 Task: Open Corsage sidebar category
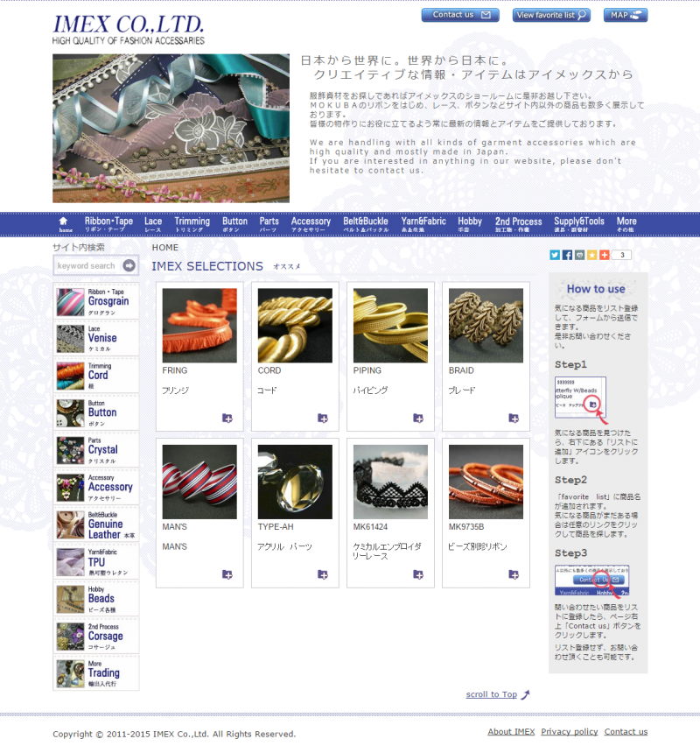[x=96, y=636]
